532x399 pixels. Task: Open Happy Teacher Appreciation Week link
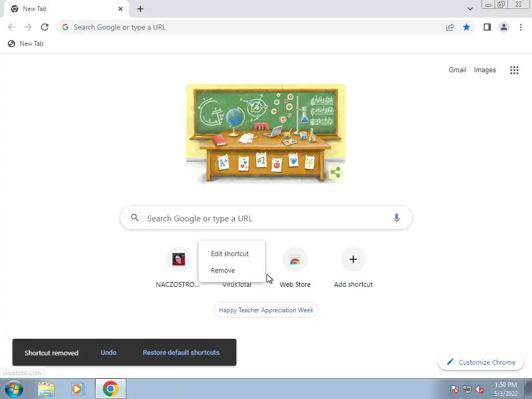[x=266, y=310]
